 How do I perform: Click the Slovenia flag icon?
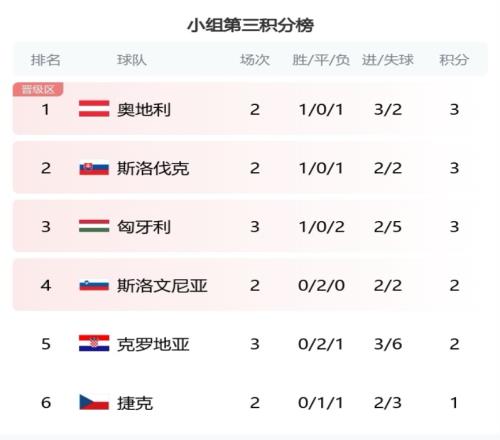click(x=94, y=285)
